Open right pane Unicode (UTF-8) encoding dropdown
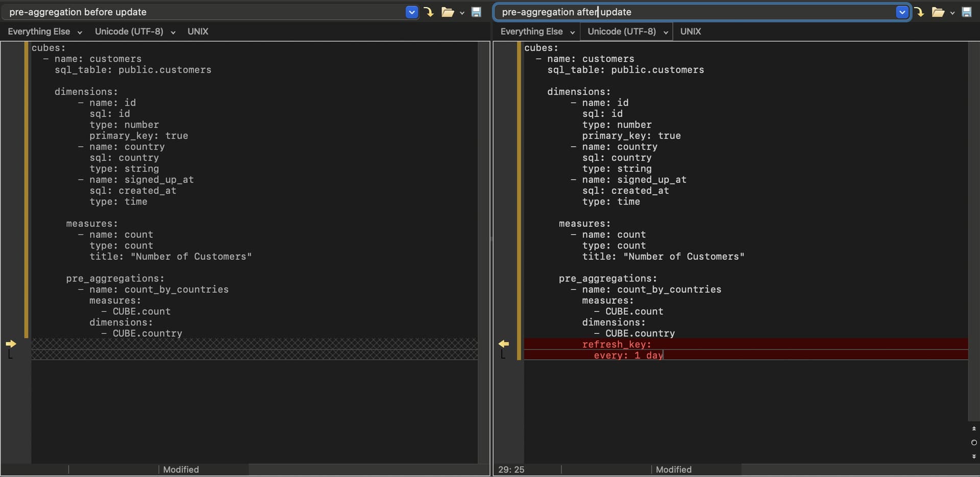Viewport: 980px width, 477px height. click(x=627, y=32)
